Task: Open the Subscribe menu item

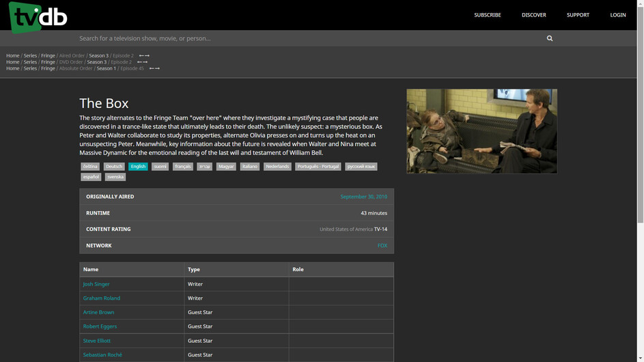Action: coord(488,15)
